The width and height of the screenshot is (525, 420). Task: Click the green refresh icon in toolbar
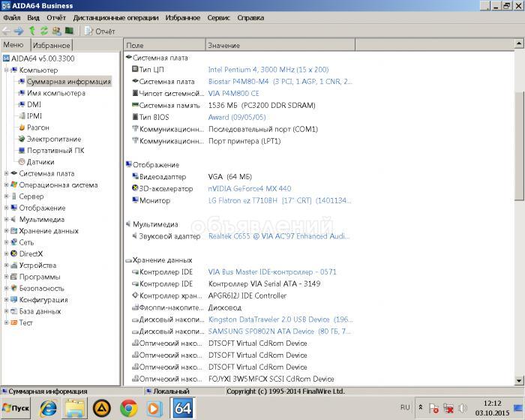(x=44, y=31)
